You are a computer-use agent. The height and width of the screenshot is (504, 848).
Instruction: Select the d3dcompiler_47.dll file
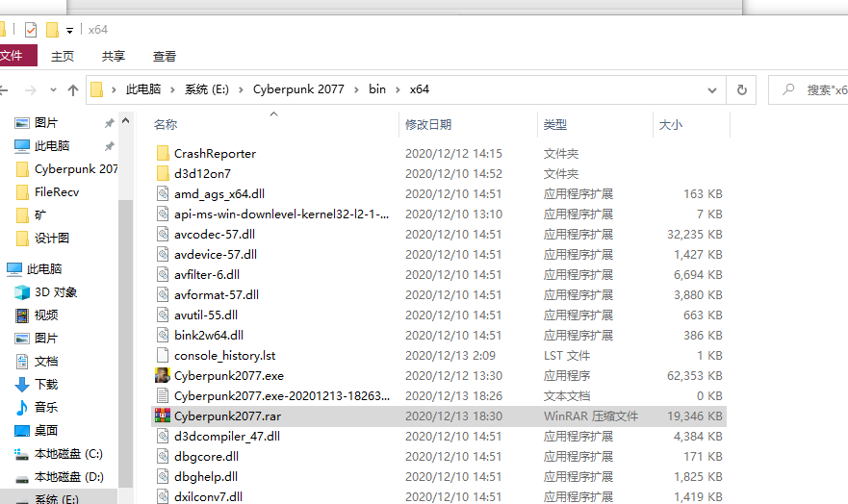coord(227,437)
